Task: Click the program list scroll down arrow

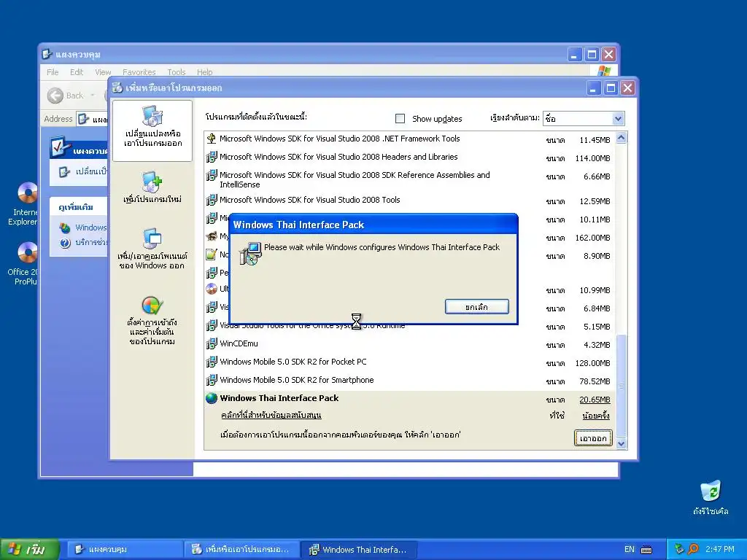Action: pos(622,444)
